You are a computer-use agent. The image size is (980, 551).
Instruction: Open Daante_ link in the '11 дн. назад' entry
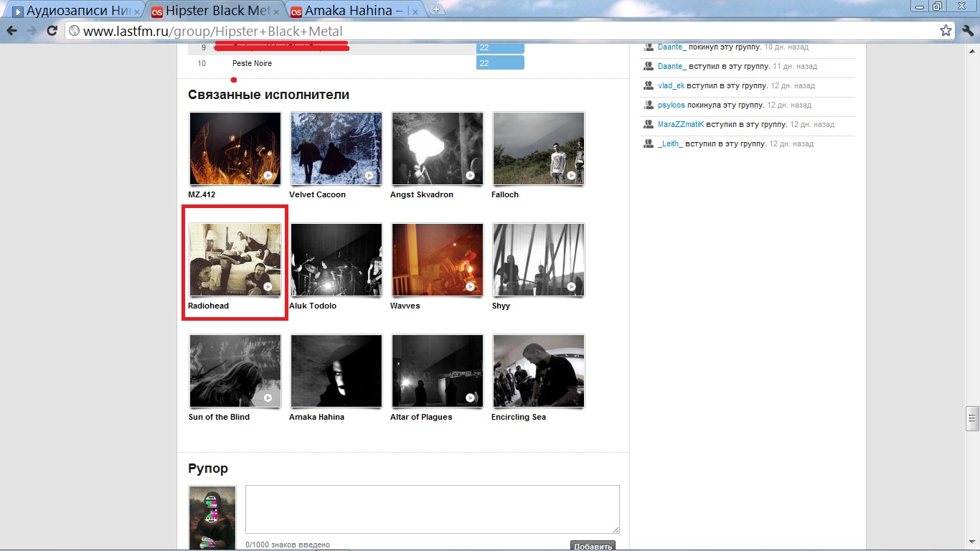click(672, 66)
